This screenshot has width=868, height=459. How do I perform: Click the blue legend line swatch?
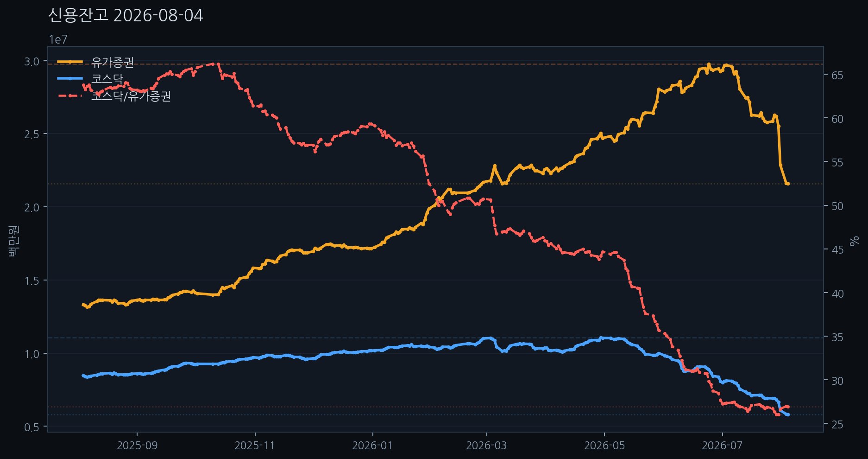[x=70, y=79]
